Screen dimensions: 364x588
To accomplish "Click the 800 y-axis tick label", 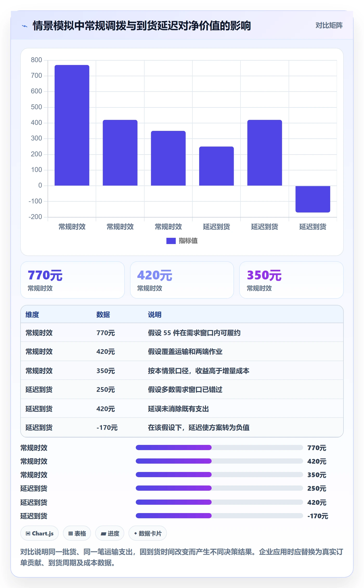I will pos(36,60).
